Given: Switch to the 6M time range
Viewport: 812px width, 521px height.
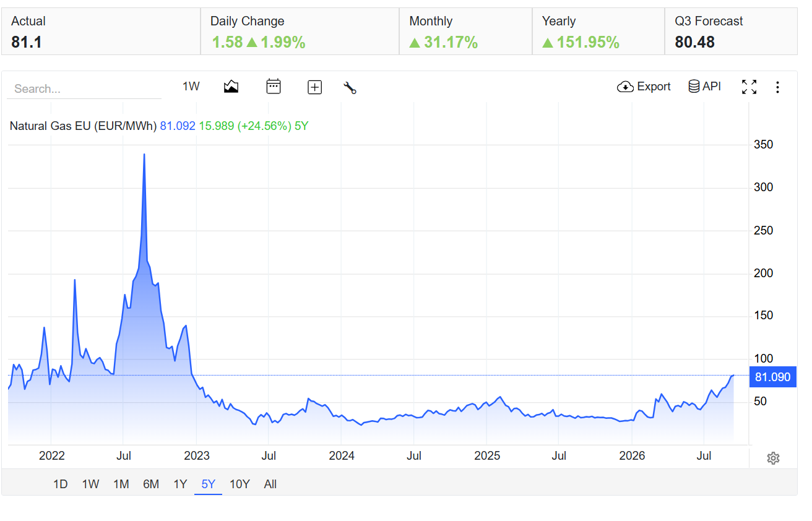Looking at the screenshot, I should click(x=151, y=484).
